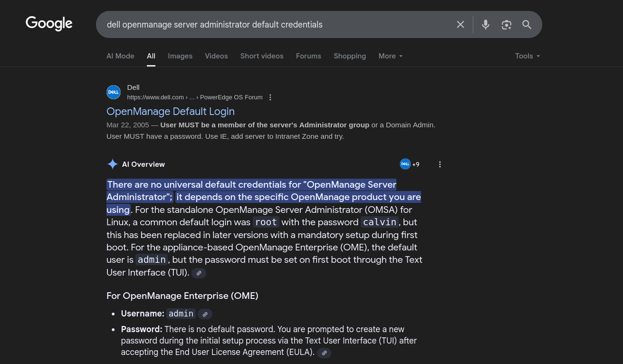
Task: Click link chip next to Username admin
Action: click(205, 314)
